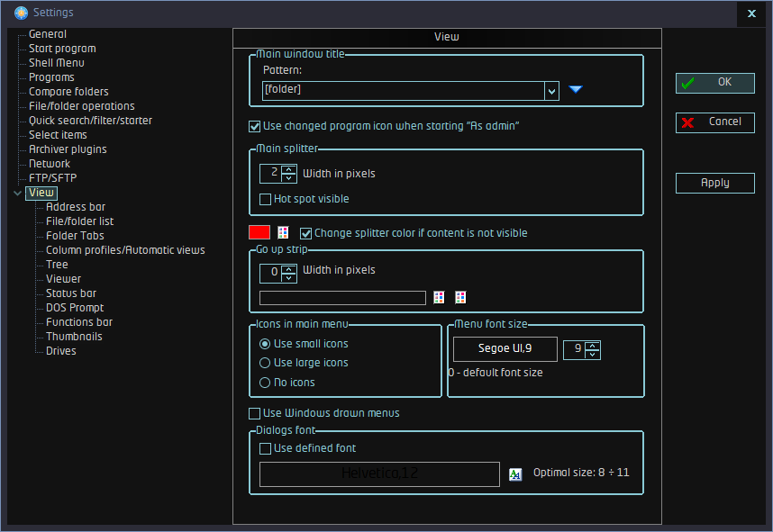
Task: Select the Use large icons radio button
Action: tap(265, 363)
